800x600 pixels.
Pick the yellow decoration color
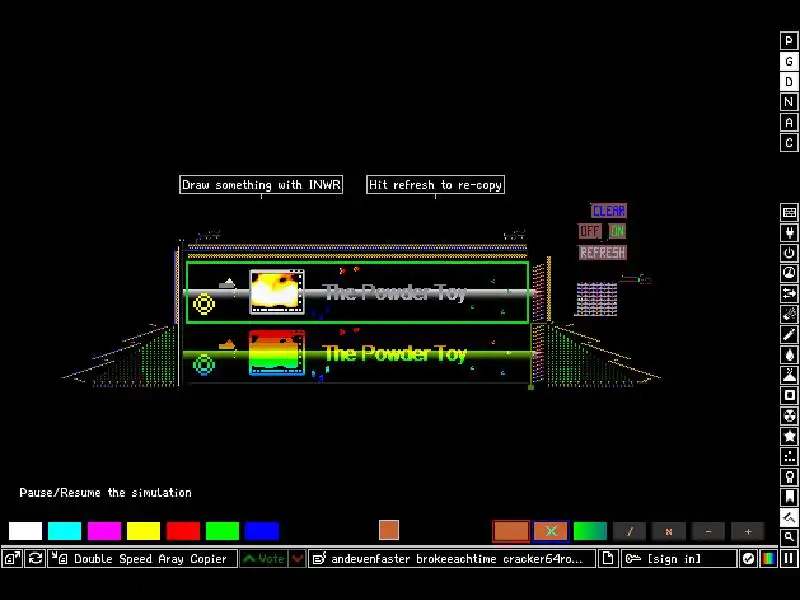pyautogui.click(x=143, y=531)
